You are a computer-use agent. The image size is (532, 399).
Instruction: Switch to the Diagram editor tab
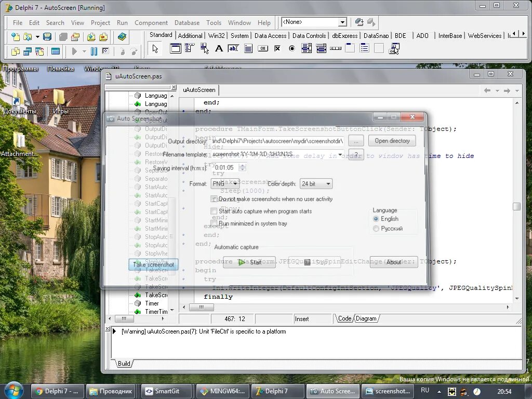pyautogui.click(x=366, y=318)
